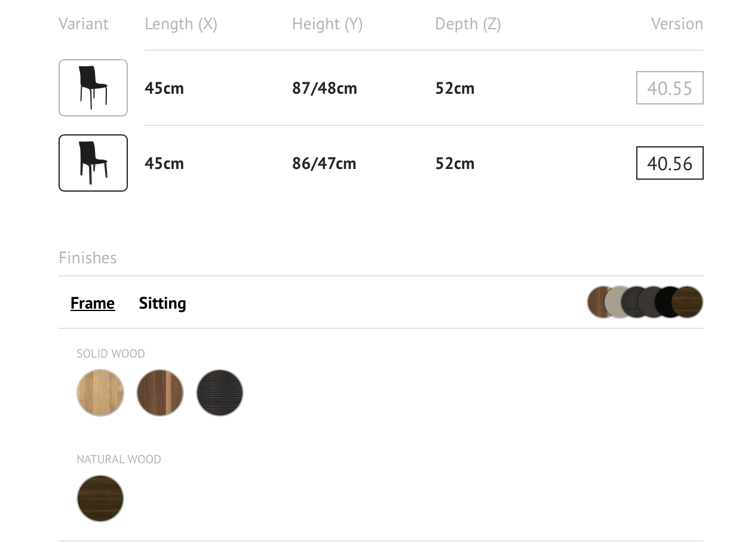Select the dark brown Natural Wood swatch
This screenshot has height=560, width=736.
pyautogui.click(x=100, y=499)
